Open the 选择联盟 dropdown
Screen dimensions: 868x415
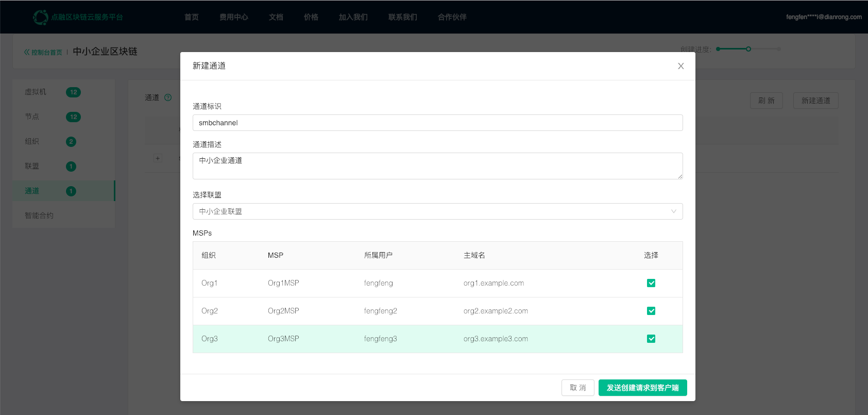pos(438,211)
